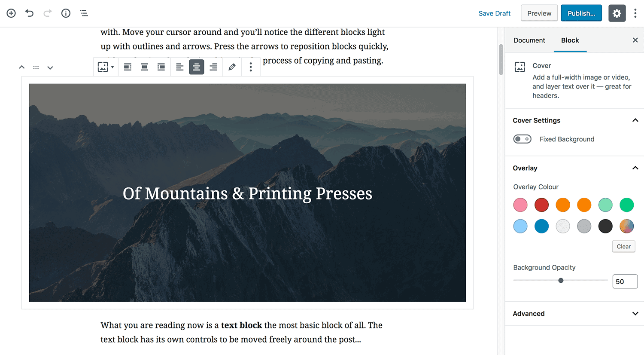Click the Add block plus icon

(11, 13)
